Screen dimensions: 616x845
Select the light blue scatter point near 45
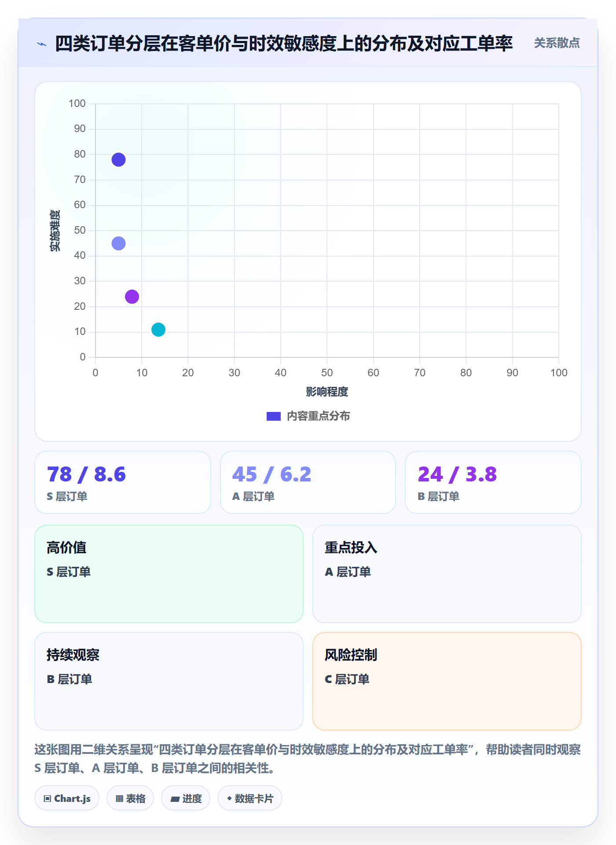pyautogui.click(x=118, y=243)
